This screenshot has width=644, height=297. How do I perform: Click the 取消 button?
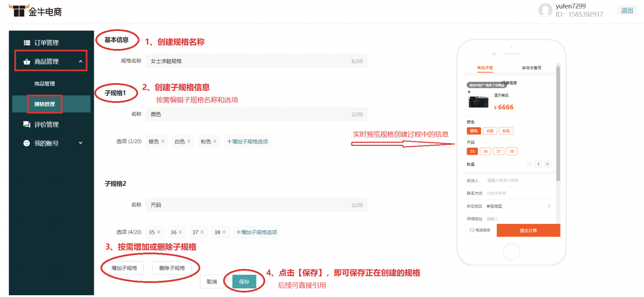[212, 282]
